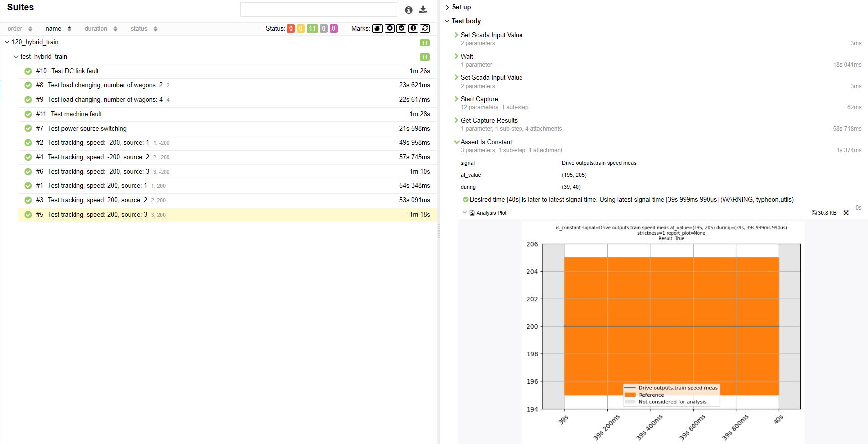Click the suites search input field
This screenshot has height=444, width=868.
319,10
